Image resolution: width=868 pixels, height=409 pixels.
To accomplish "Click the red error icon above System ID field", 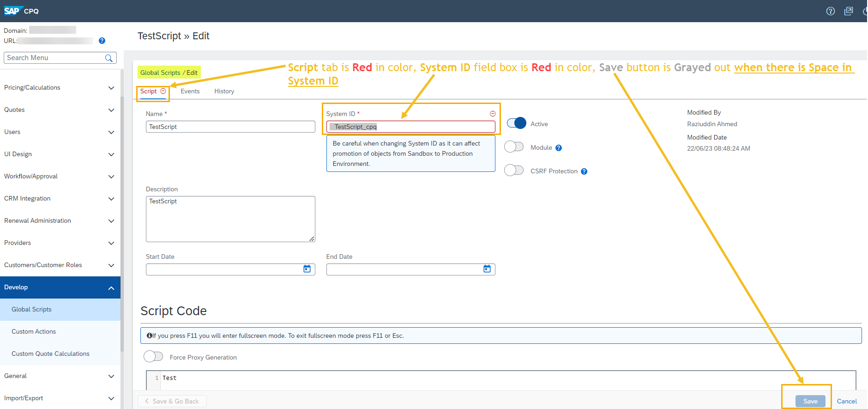I will pyautogui.click(x=493, y=114).
